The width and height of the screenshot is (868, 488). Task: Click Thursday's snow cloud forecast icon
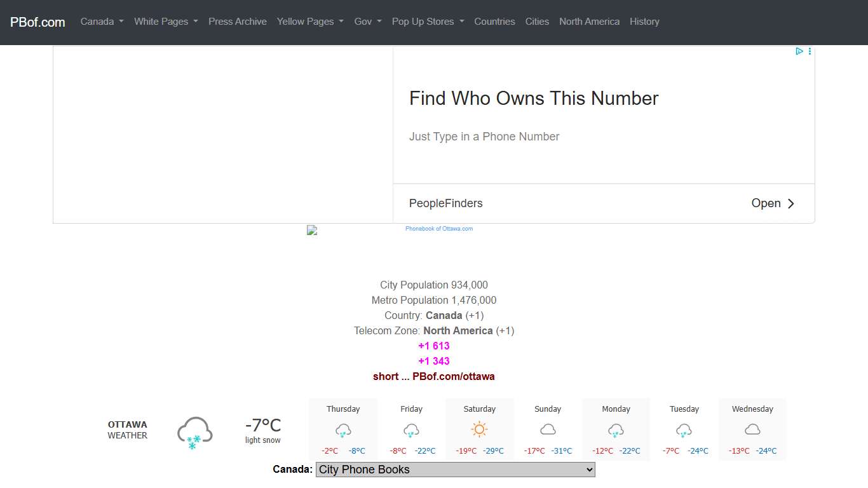[343, 430]
